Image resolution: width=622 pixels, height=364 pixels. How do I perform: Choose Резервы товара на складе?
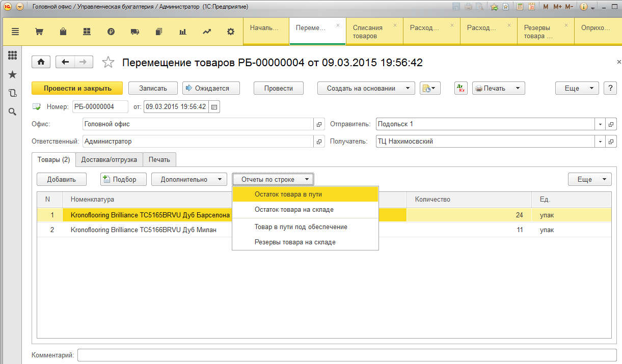click(x=305, y=242)
